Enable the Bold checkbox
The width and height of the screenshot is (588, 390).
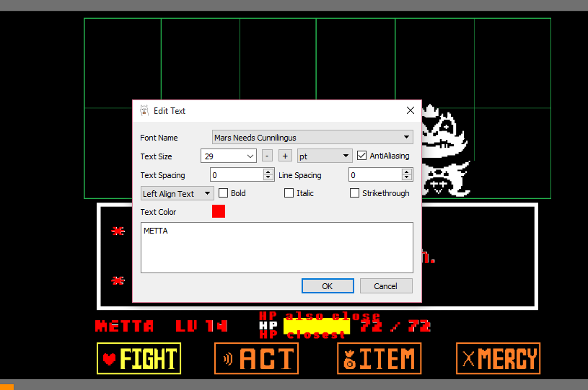[223, 193]
